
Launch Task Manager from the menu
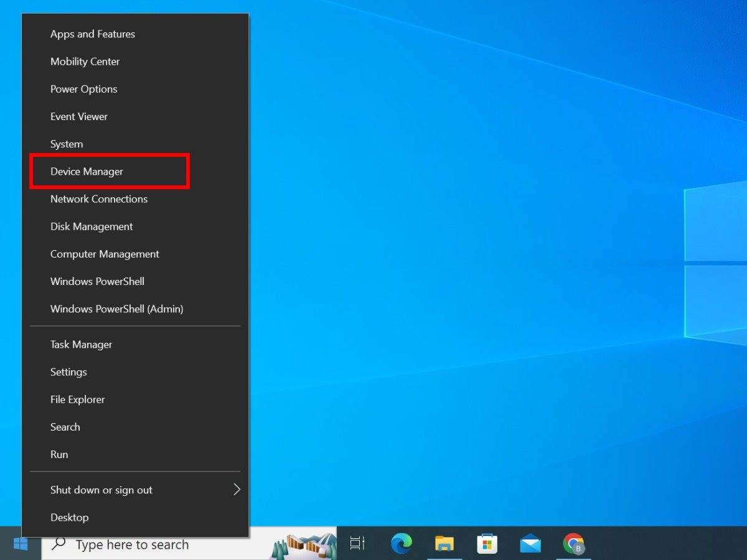[x=82, y=345]
